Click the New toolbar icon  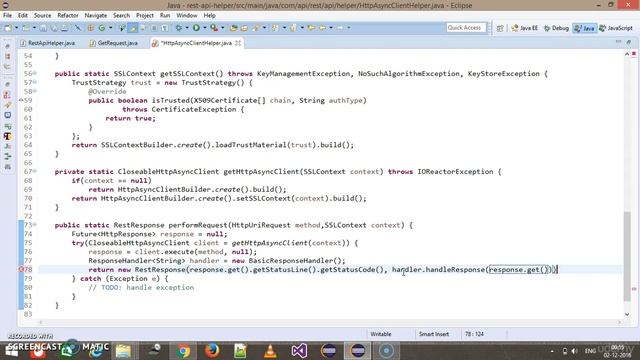[8, 28]
